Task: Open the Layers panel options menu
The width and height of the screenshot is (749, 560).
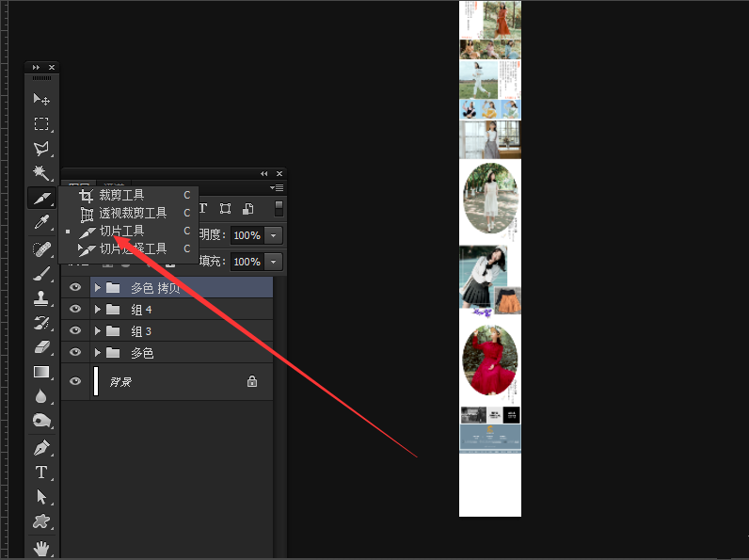Action: [x=277, y=188]
